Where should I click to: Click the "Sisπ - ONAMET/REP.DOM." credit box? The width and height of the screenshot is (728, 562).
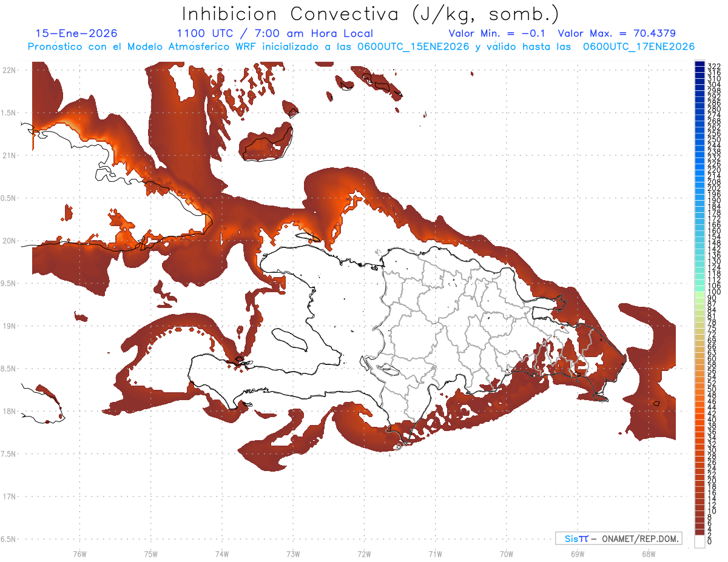point(619,538)
